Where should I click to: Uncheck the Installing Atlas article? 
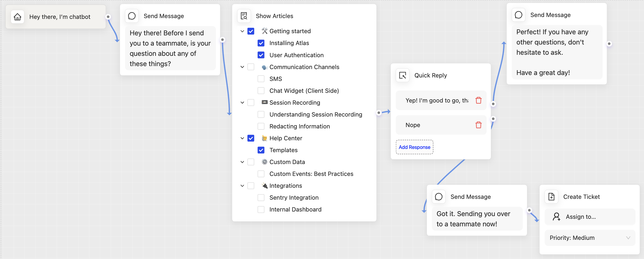pos(261,43)
